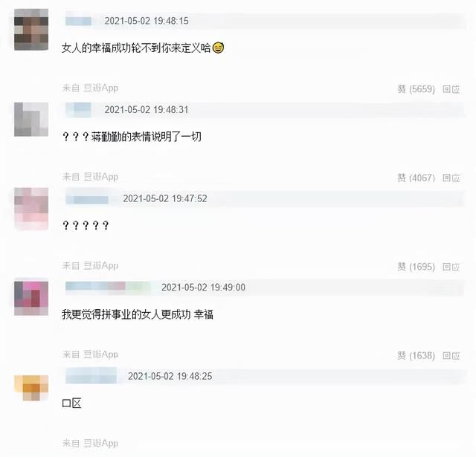Like the comment with 5659 likes
Viewport: 476px width, 457px height.
coord(416,89)
